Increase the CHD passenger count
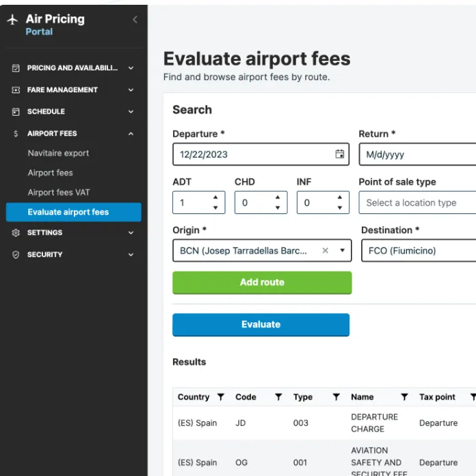This screenshot has width=476, height=476. [278, 198]
